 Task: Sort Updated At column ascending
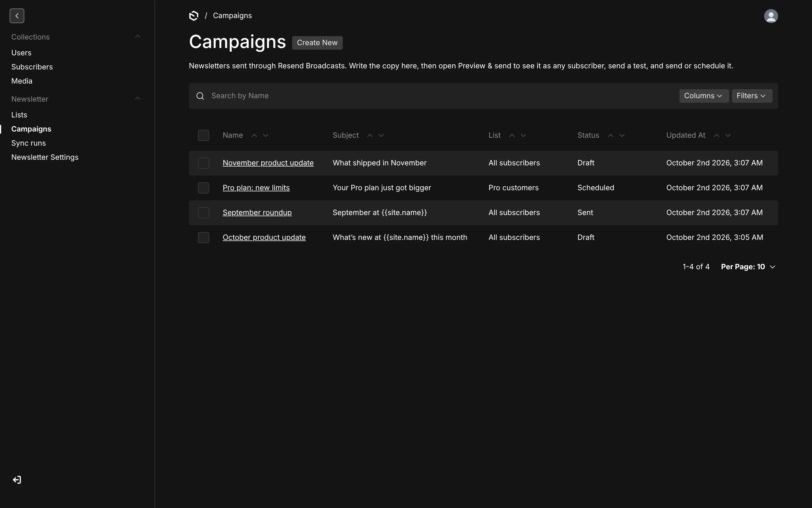tap(717, 135)
